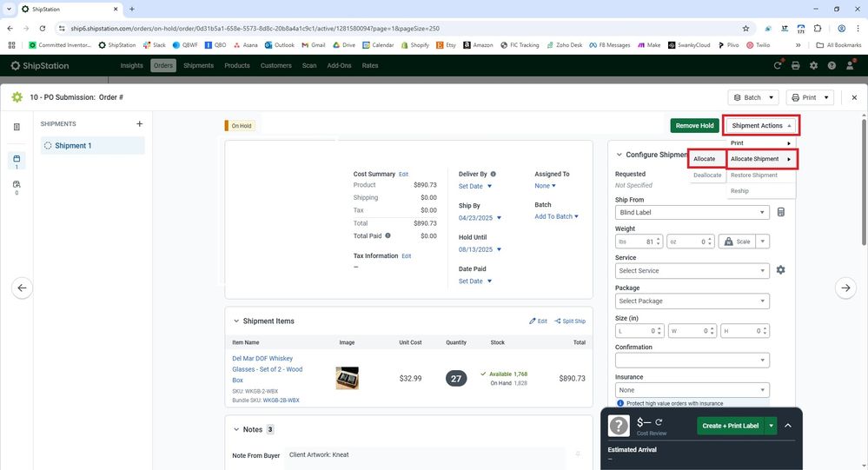Click the Remove Hold button

pos(694,125)
